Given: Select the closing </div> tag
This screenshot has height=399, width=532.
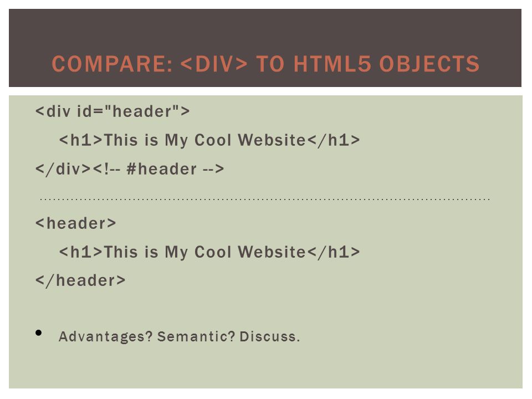Looking at the screenshot, I should pos(63,169).
